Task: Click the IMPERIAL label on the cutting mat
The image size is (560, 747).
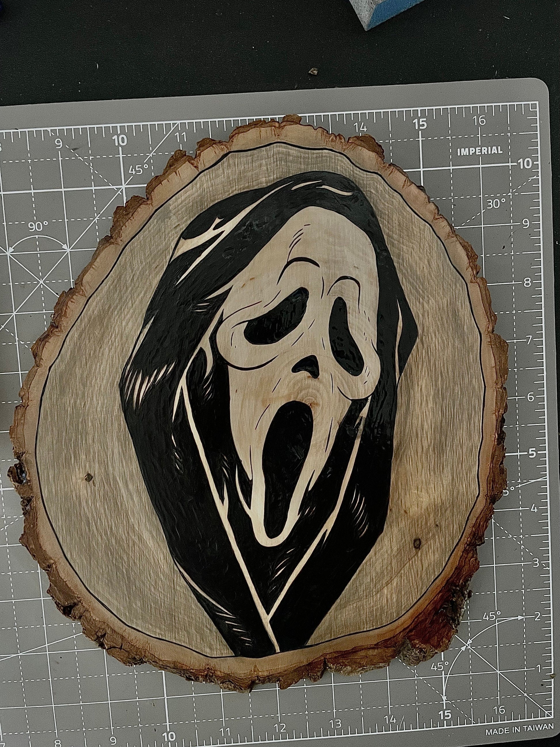Action: coord(480,151)
